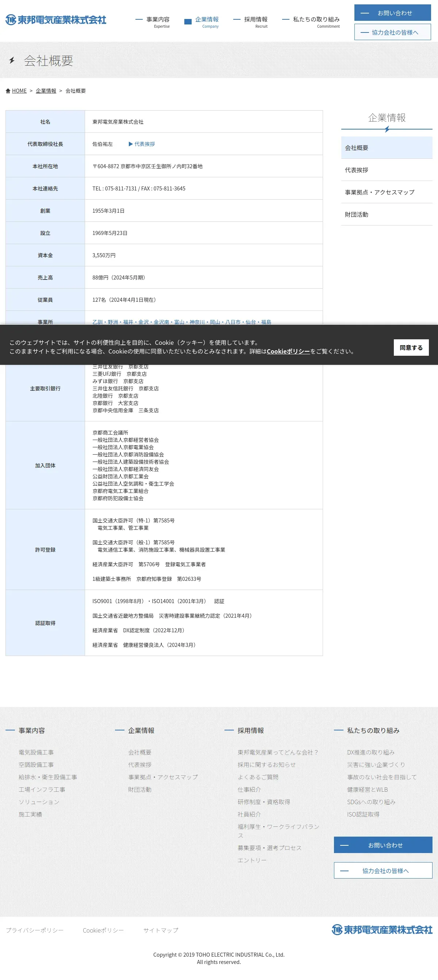The height and width of the screenshot is (980, 438).
Task: Open 事業内容 Expertise menu
Action: click(153, 22)
